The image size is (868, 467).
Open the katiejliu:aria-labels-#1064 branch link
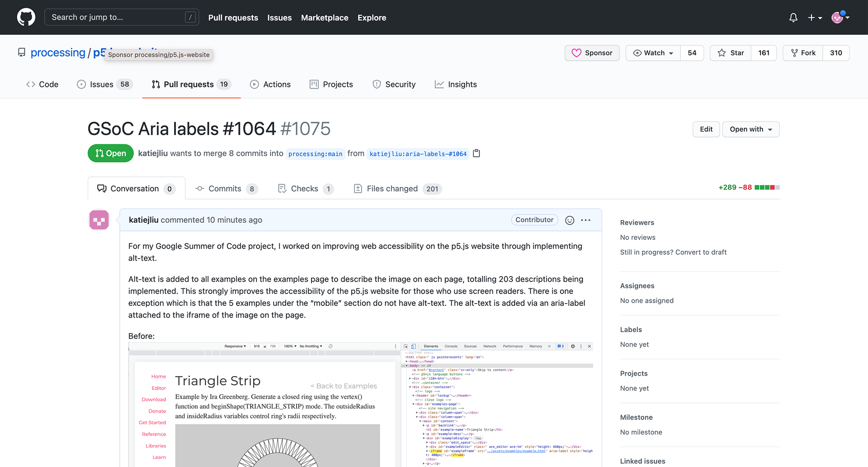click(x=418, y=154)
